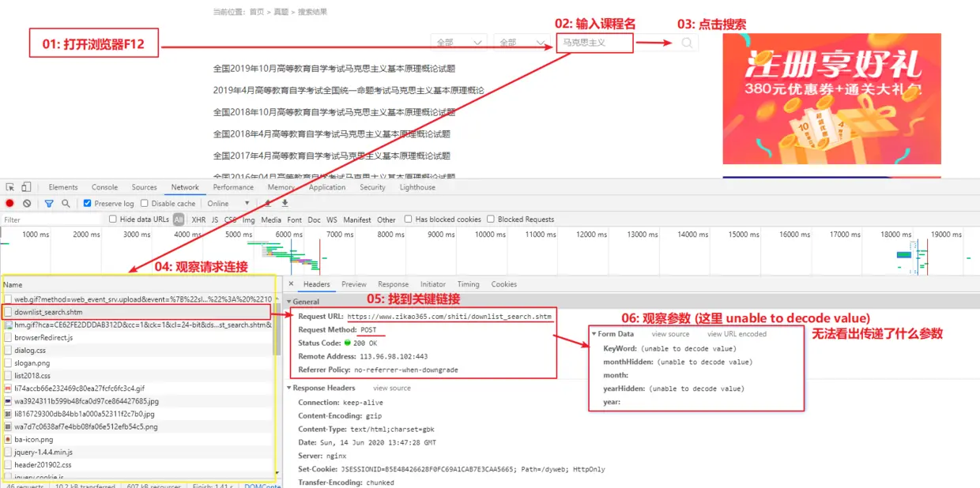The image size is (980, 488).
Task: Filter requests by Font type
Action: 294,220
